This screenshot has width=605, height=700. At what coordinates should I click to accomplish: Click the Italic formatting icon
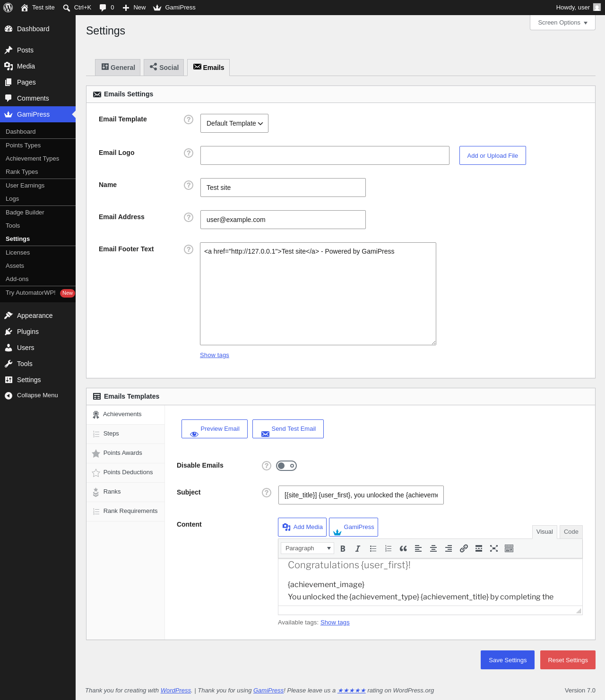358,548
